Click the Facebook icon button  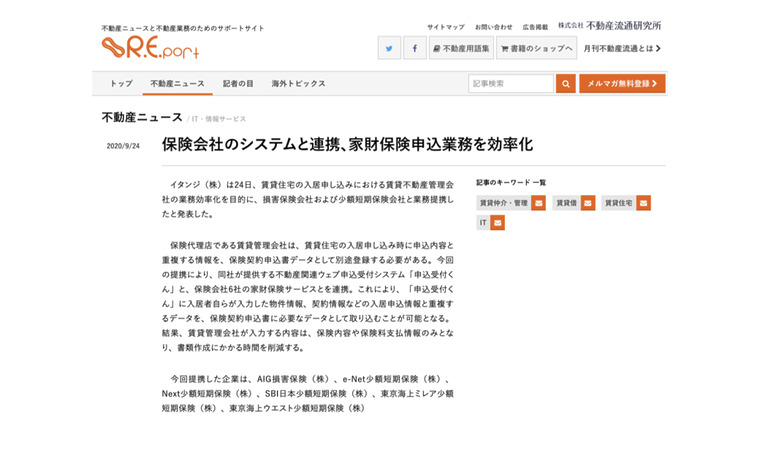[415, 48]
